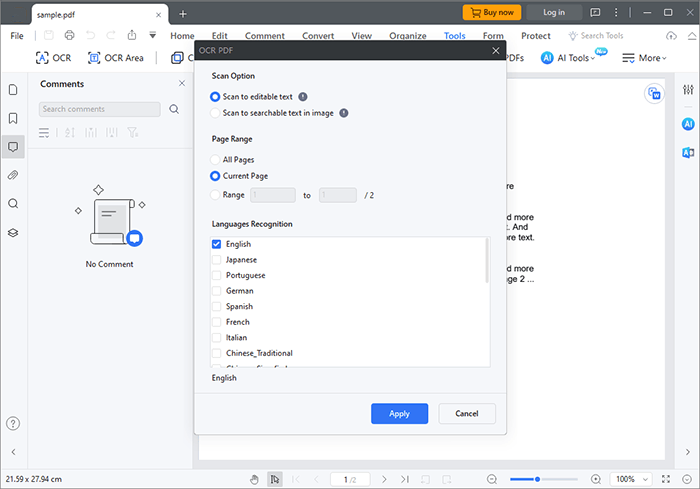Select the Range radio button
Screen dimensions: 700x489
point(215,195)
